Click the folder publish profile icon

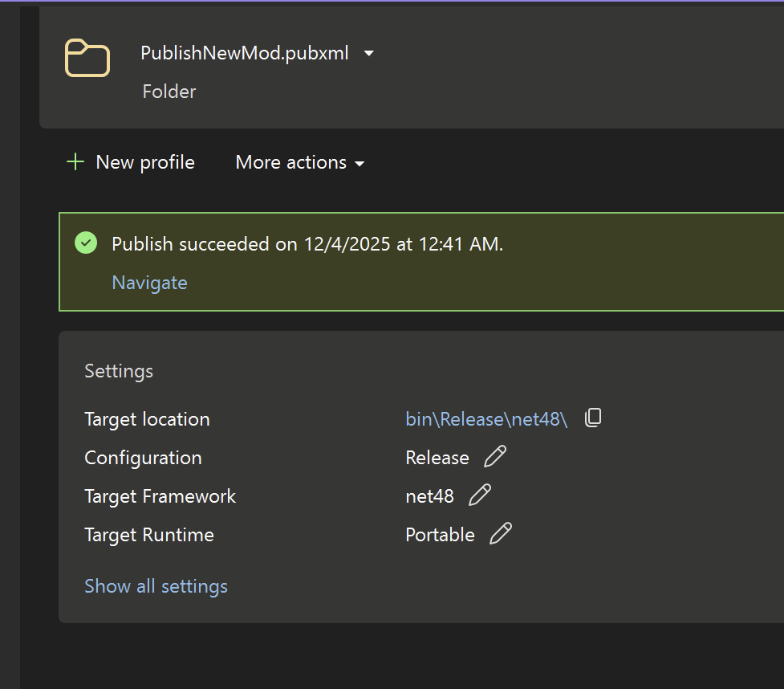click(x=87, y=58)
